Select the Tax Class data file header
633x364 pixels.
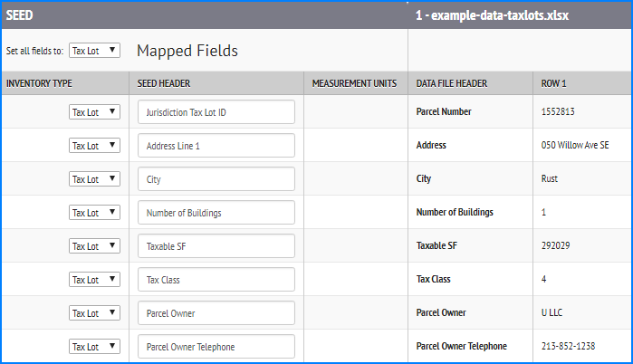[x=433, y=279]
